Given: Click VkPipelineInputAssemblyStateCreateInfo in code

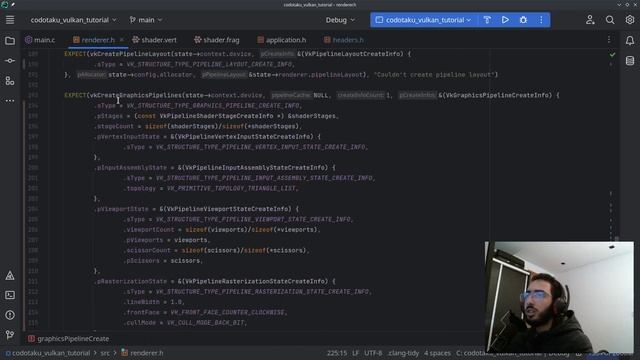Looking at the screenshot, I should tap(256, 168).
